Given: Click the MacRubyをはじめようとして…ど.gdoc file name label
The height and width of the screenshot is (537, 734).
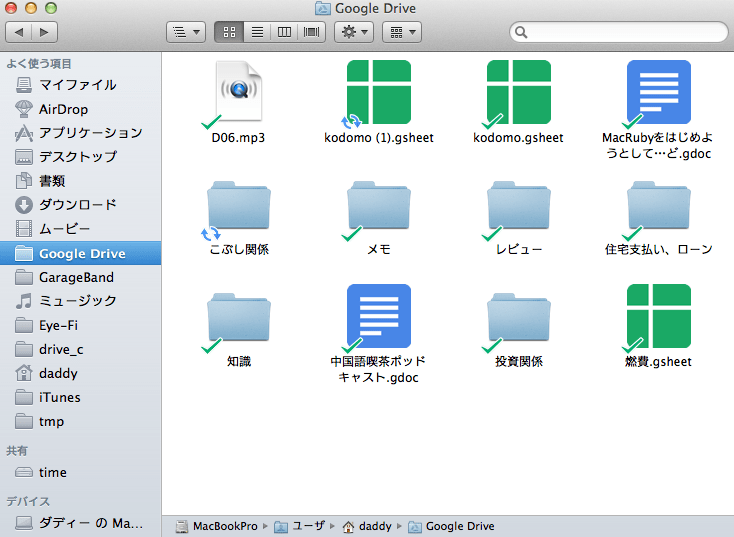Looking at the screenshot, I should tap(658, 146).
